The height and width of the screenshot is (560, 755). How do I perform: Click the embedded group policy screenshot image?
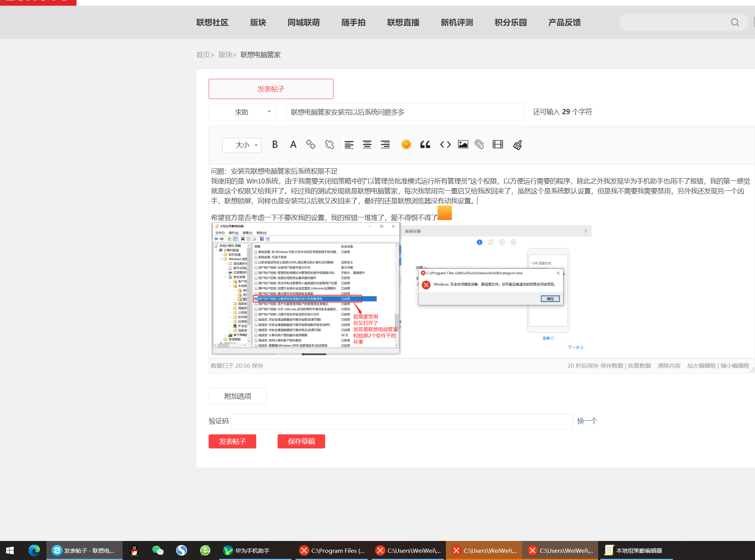pos(306,289)
